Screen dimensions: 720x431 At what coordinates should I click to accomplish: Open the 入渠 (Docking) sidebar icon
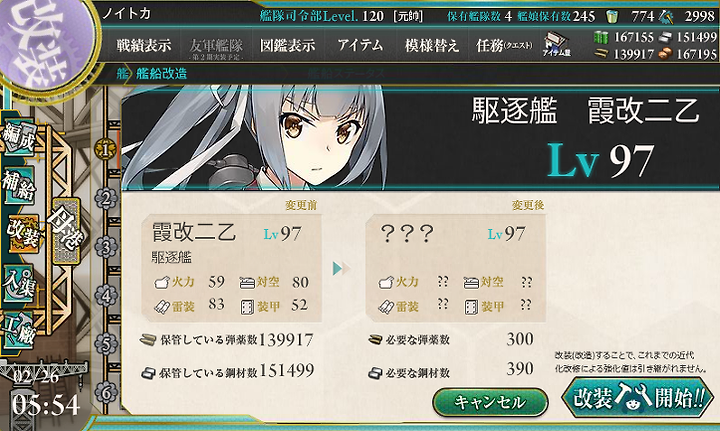[18, 283]
